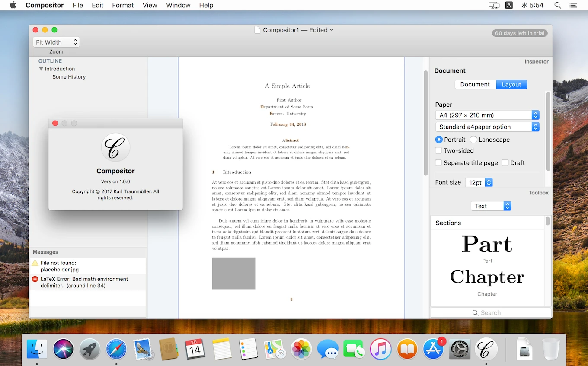This screenshot has width=588, height=366.
Task: Open the Window menu
Action: tap(178, 5)
